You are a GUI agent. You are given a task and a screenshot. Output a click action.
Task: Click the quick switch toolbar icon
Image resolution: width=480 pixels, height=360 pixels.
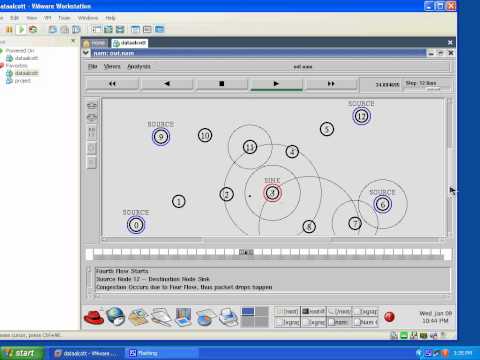point(120,29)
